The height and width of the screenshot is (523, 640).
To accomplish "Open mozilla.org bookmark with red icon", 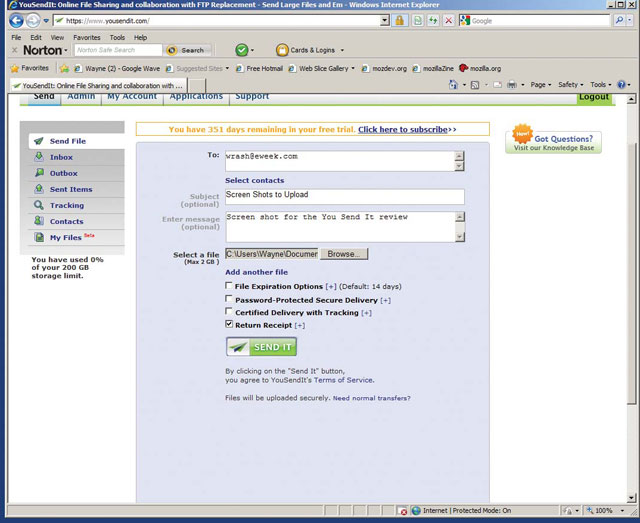I will [480, 68].
